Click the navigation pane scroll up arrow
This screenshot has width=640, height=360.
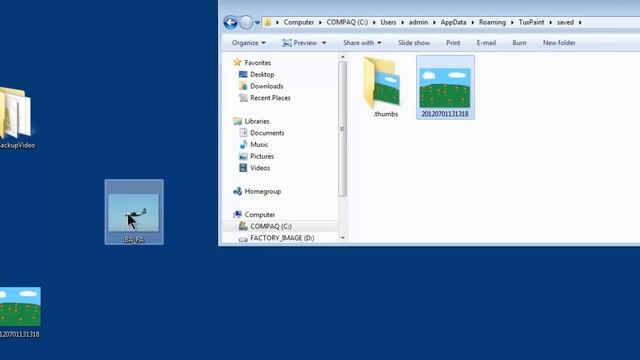coord(342,57)
